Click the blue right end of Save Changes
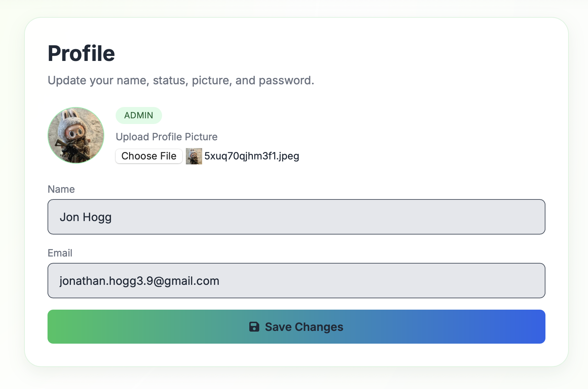The height and width of the screenshot is (389, 588). (528, 327)
